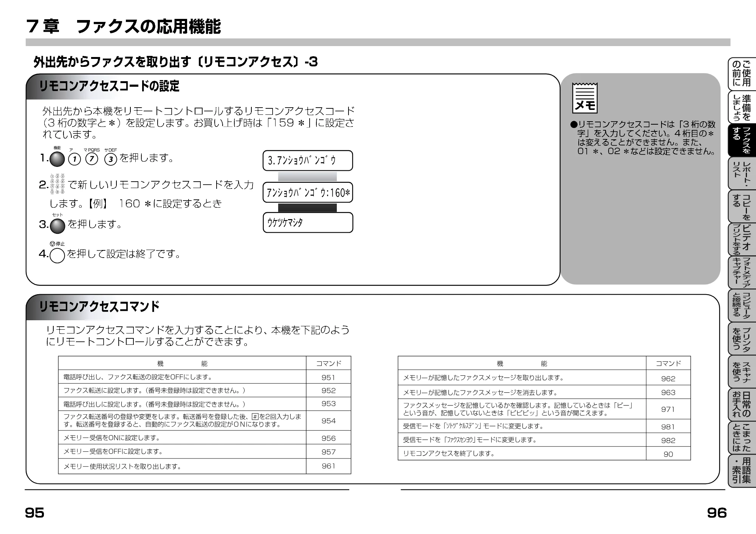Click the keypad digit 3 DEF icon
756x534 pixels.
pos(111,159)
